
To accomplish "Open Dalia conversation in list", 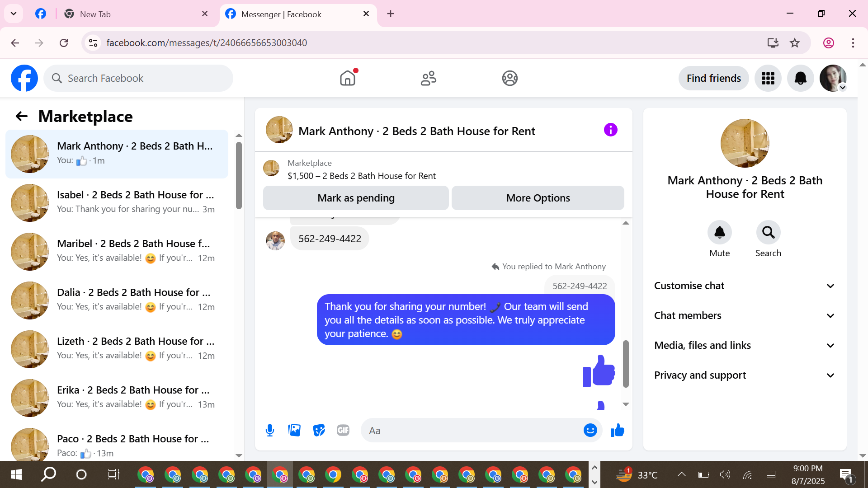I will point(117,300).
